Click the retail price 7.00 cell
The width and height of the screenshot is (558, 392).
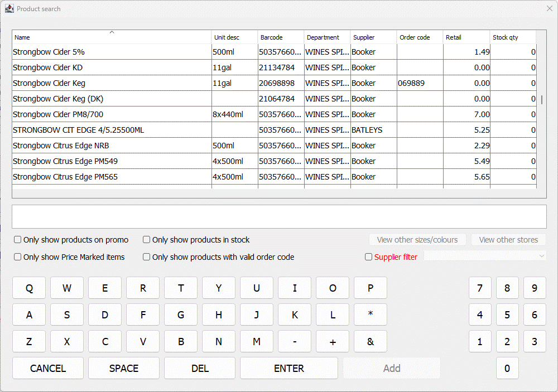(x=466, y=114)
